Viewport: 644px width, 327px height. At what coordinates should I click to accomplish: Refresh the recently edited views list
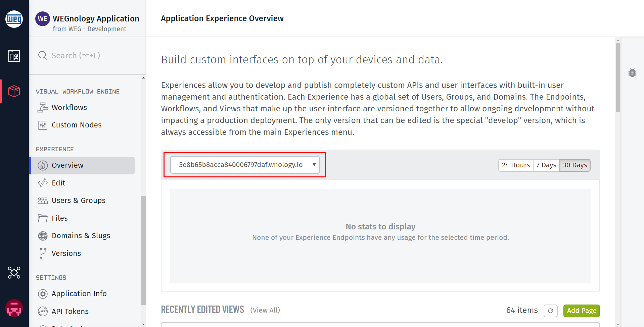tap(551, 311)
